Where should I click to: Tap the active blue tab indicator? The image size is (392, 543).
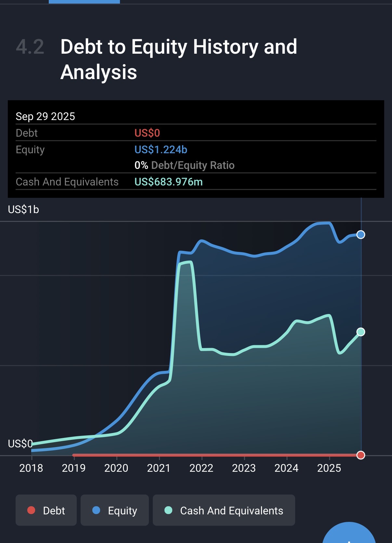tap(84, 2)
